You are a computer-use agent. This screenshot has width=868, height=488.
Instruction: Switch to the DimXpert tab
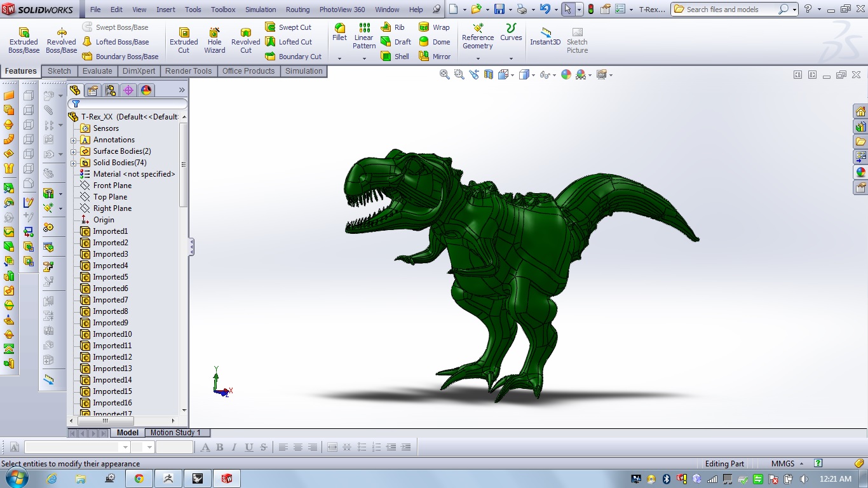(x=139, y=71)
